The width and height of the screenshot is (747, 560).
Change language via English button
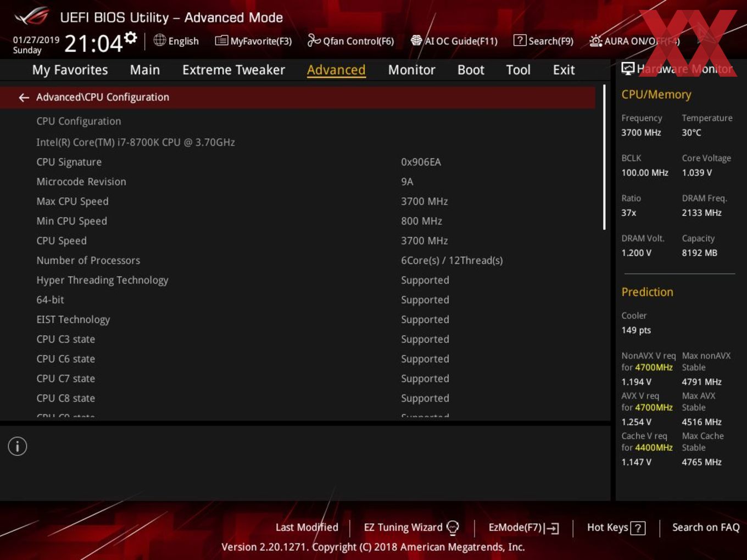click(x=176, y=41)
